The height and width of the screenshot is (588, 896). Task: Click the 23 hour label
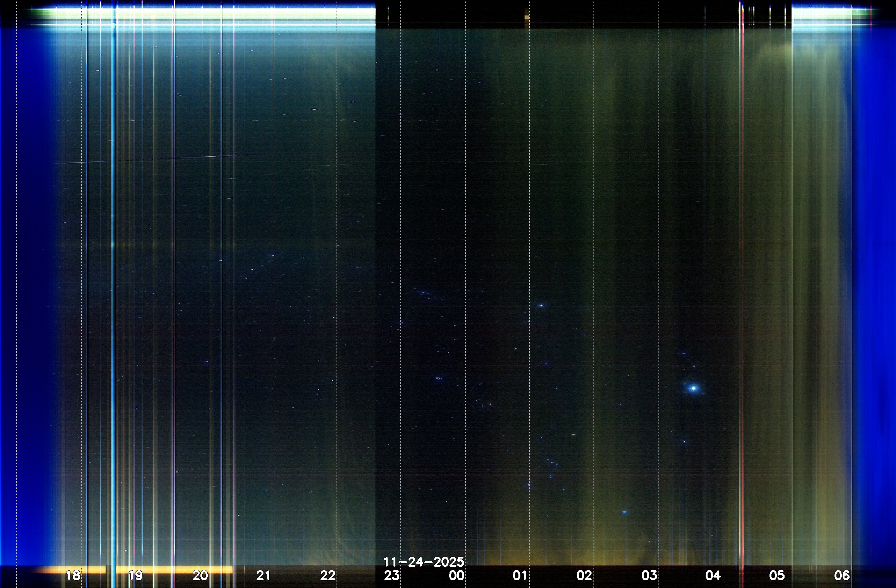pos(392,576)
